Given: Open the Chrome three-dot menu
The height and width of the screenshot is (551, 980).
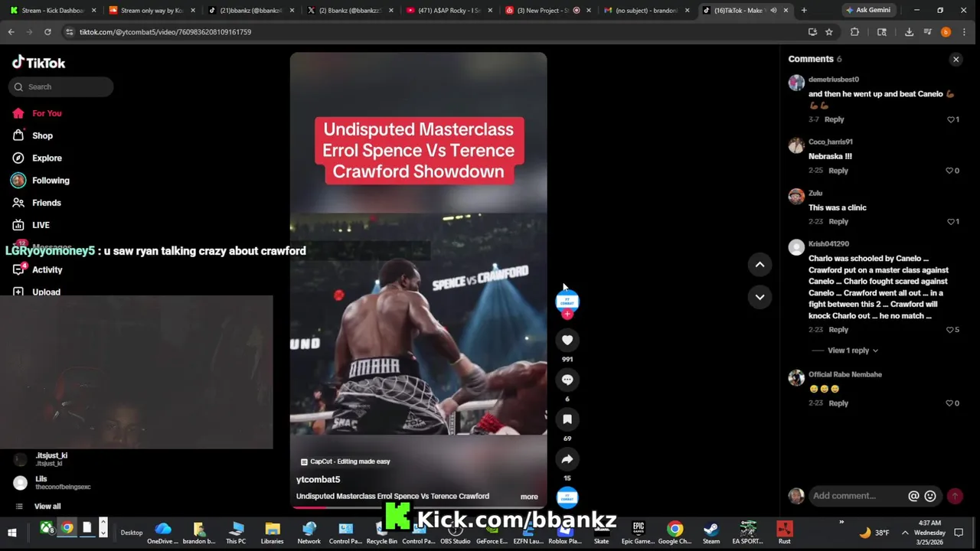Looking at the screenshot, I should pos(964,32).
